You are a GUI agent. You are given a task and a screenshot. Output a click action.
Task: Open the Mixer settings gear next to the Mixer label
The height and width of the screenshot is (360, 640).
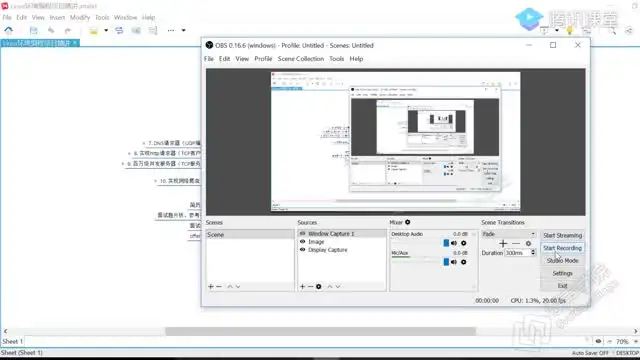[407, 222]
